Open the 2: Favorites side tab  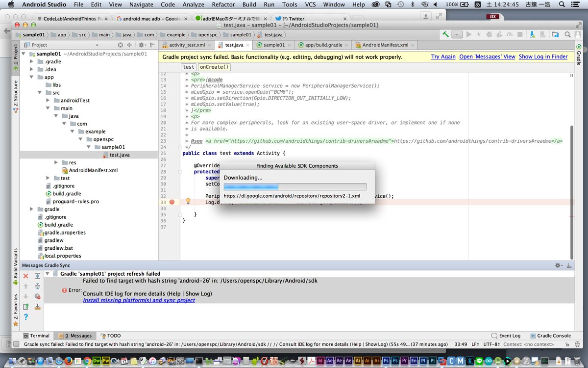[x=15, y=311]
